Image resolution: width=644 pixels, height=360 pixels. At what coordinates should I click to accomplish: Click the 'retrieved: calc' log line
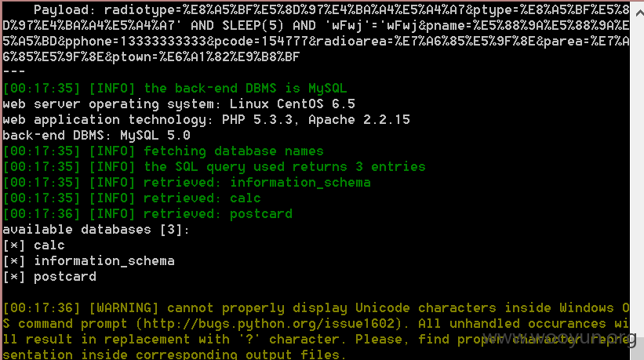(132, 198)
